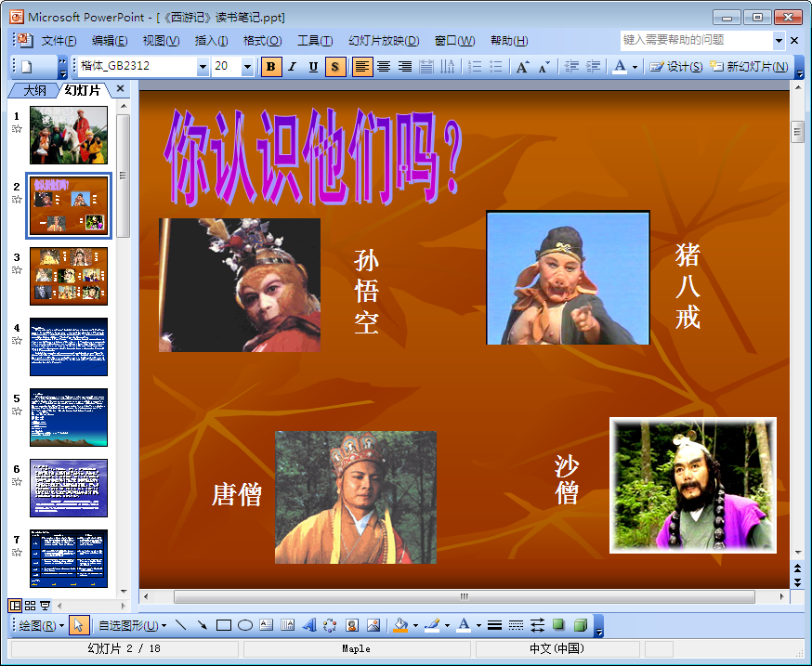Toggle Bold formatting button
Image resolution: width=812 pixels, height=666 pixels.
tap(271, 67)
